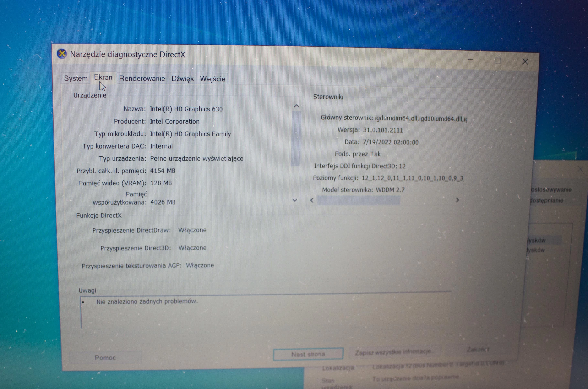Minimize the DirectX diagnostic window
Image resolution: width=588 pixels, height=389 pixels.
470,60
